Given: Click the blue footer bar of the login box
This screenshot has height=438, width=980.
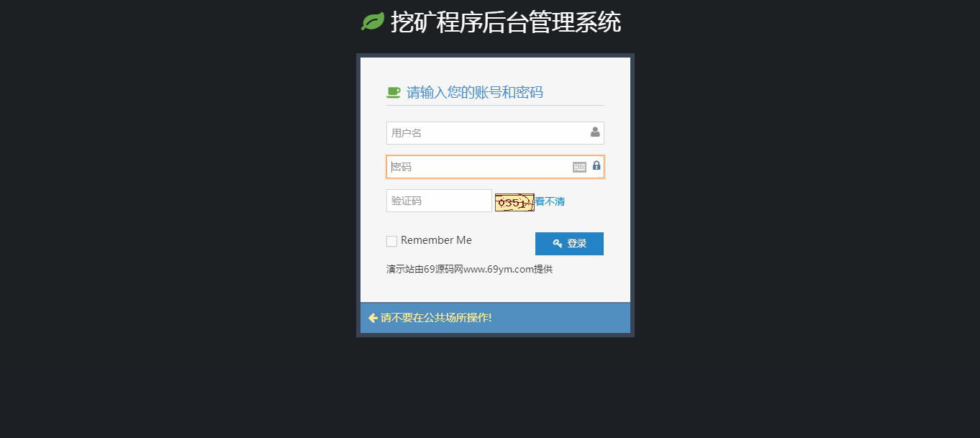Looking at the screenshot, I should point(495,318).
